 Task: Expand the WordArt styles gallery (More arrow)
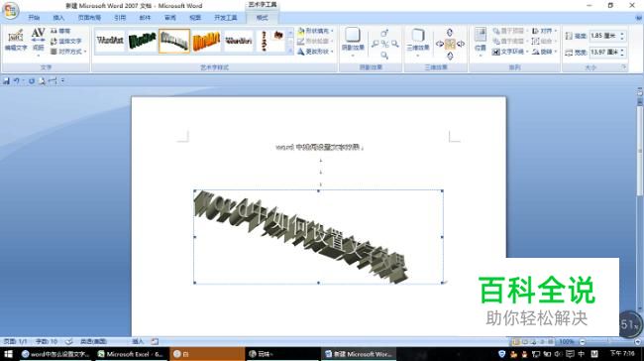[290, 51]
